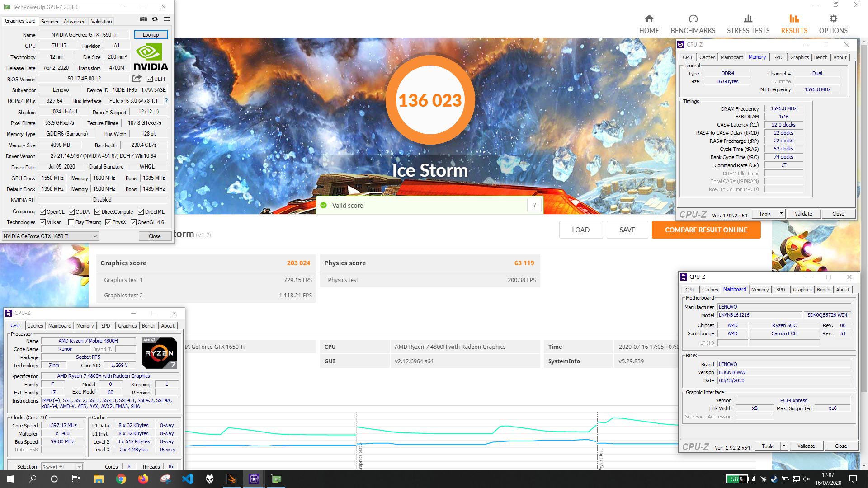
Task: Click the muted volume tray icon
Action: (x=806, y=479)
